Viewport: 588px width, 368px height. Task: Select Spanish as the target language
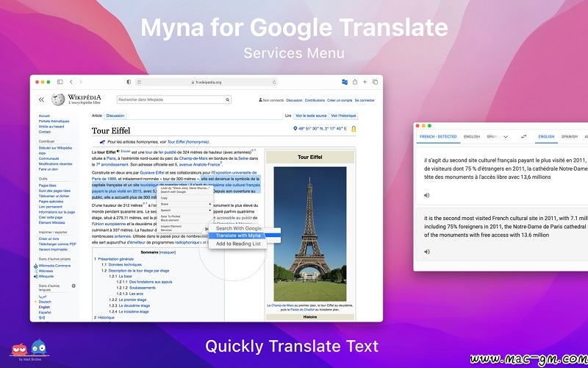(x=569, y=136)
